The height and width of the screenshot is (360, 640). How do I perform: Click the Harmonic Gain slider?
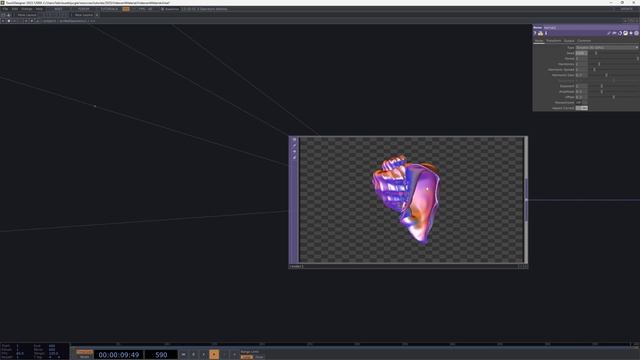coord(613,75)
